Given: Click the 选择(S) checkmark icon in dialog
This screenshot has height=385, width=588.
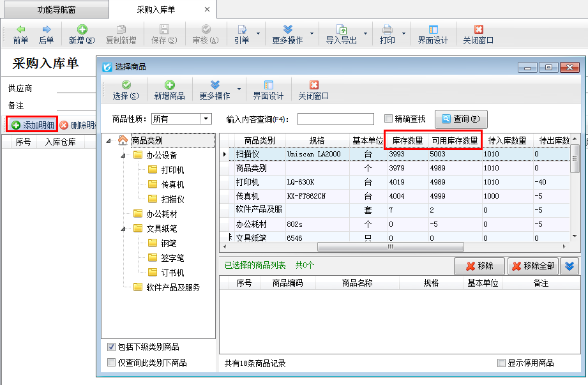Looking at the screenshot, I should (126, 85).
